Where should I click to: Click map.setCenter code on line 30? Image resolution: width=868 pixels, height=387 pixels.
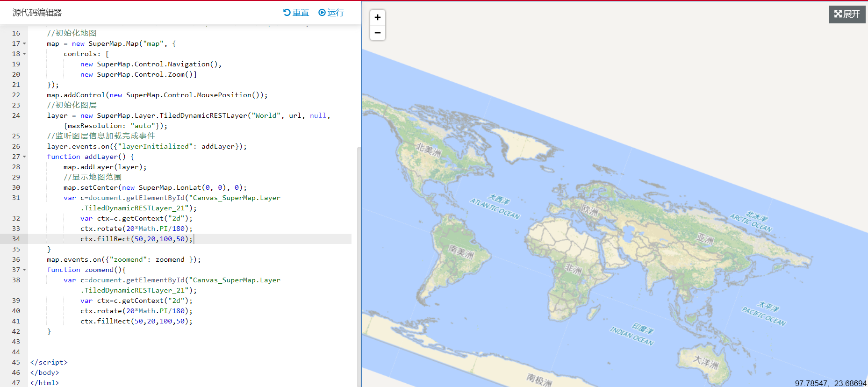(x=155, y=187)
